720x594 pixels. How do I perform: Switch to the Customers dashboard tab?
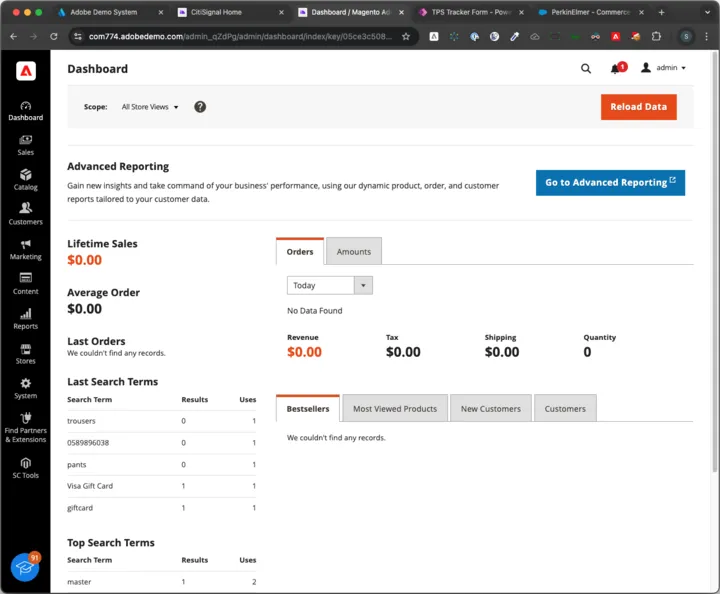[x=565, y=409]
